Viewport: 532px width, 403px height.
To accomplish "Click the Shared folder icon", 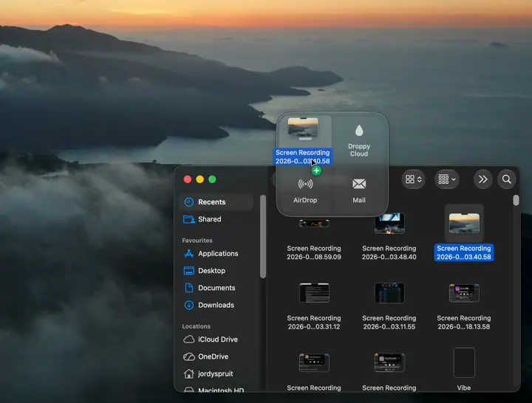I will (189, 219).
